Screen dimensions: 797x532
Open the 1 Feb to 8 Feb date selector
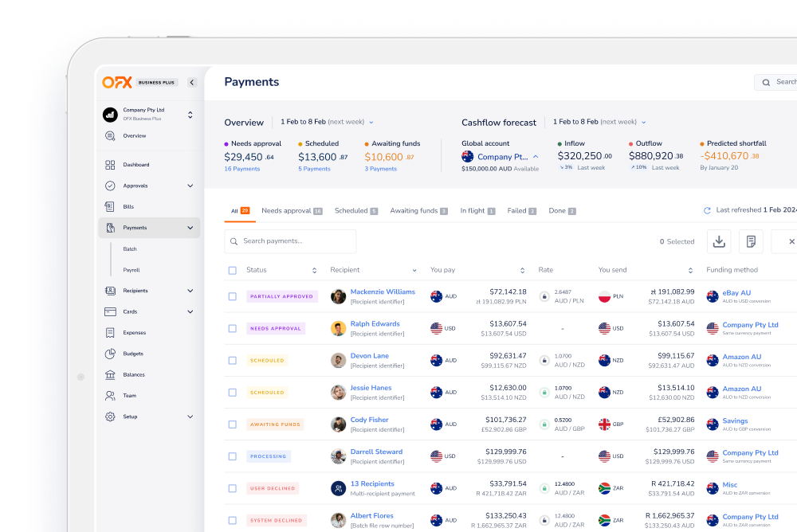tap(327, 122)
